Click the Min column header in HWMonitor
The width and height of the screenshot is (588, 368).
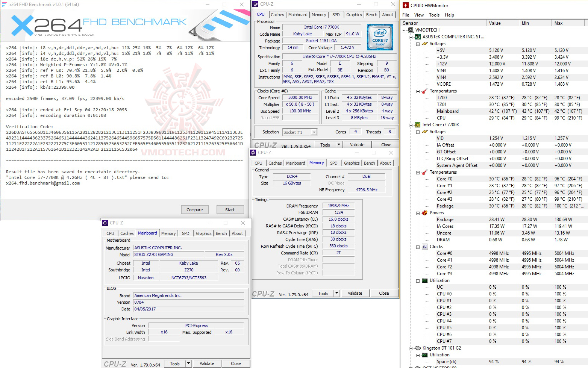tap(535, 23)
